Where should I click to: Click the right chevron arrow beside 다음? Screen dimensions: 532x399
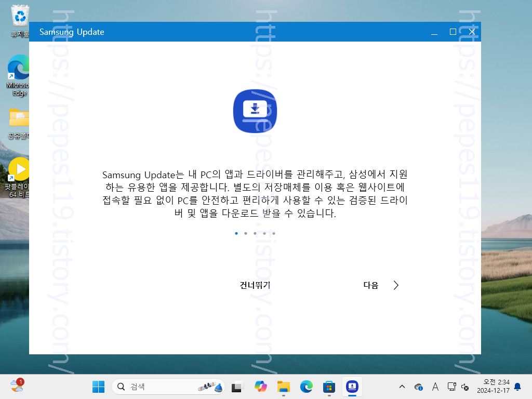(396, 285)
